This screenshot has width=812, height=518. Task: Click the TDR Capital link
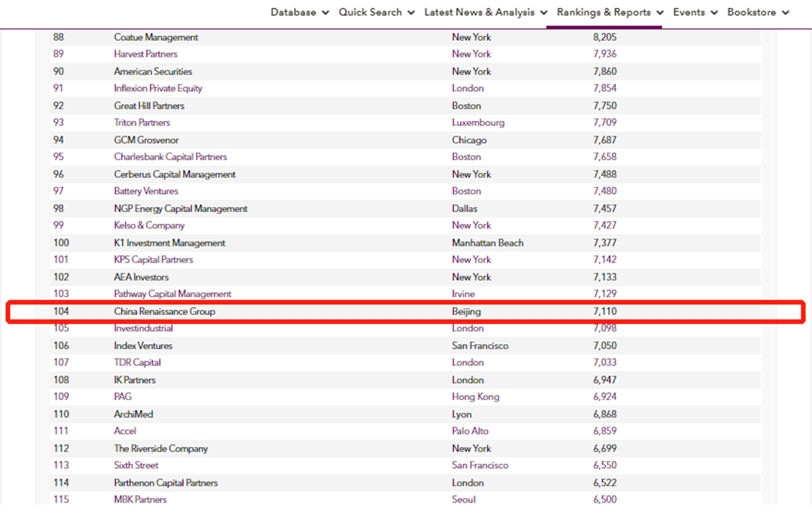click(137, 363)
